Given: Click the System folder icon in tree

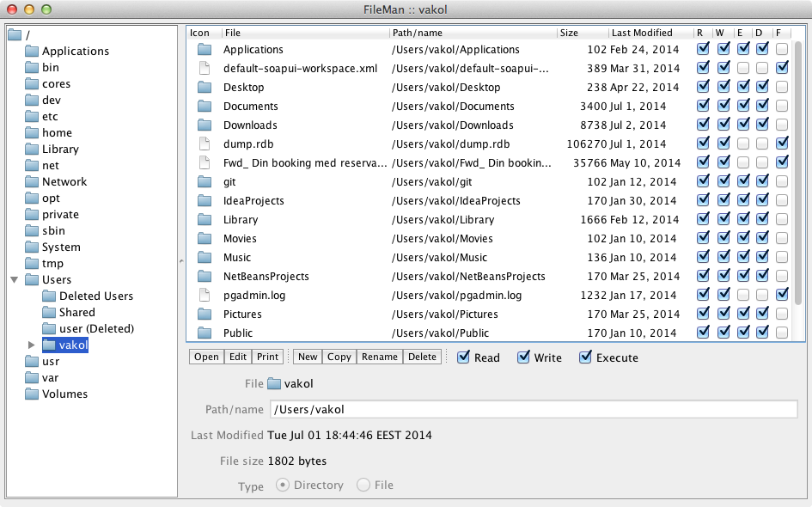Looking at the screenshot, I should pos(32,247).
